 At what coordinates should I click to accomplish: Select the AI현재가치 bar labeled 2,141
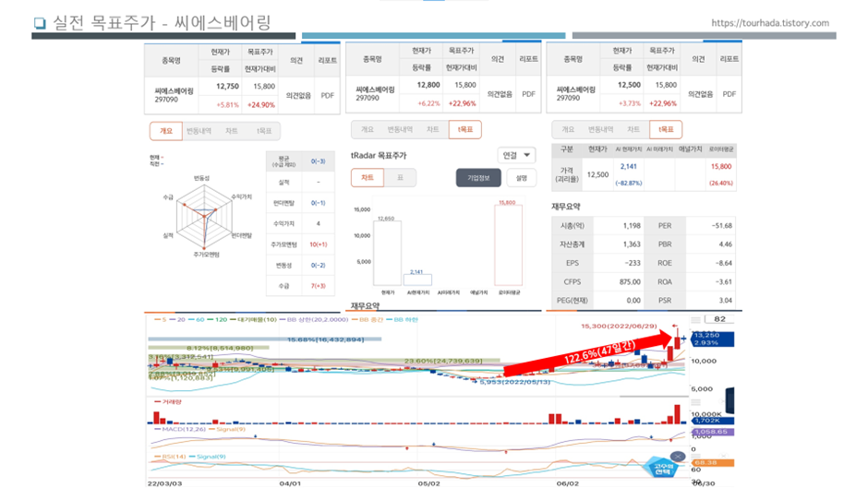417,280
